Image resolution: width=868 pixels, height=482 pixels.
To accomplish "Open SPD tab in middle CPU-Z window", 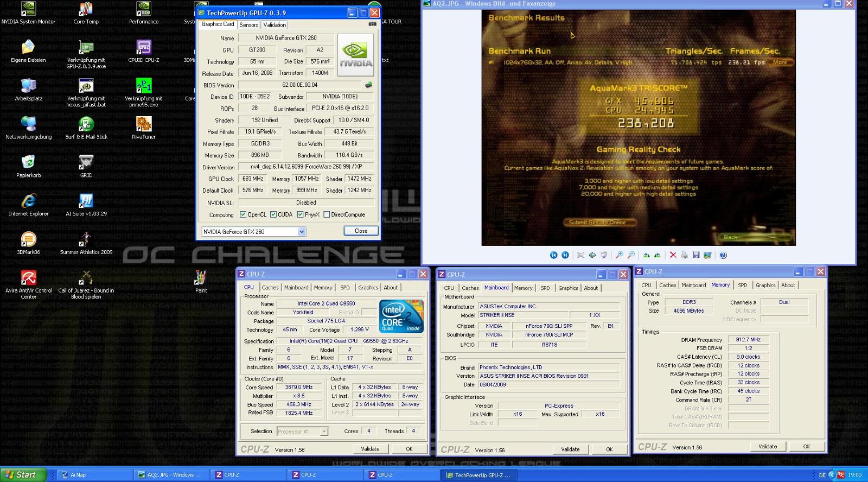I will tap(545, 288).
